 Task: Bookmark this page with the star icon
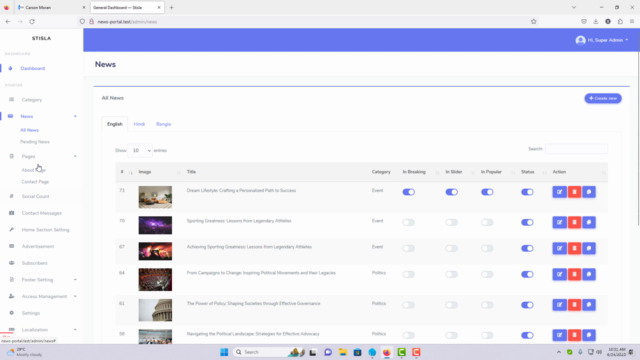click(533, 22)
